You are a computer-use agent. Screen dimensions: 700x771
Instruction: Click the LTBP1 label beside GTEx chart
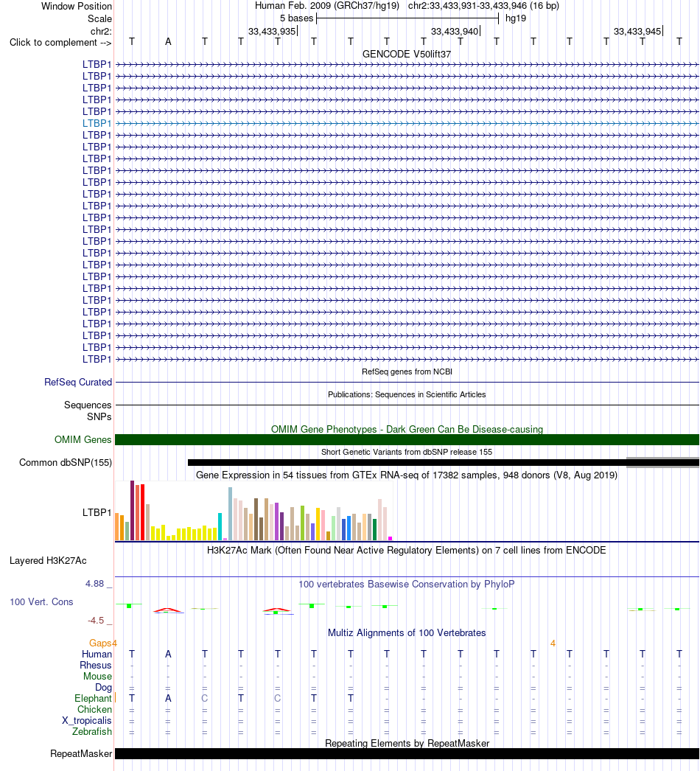97,512
